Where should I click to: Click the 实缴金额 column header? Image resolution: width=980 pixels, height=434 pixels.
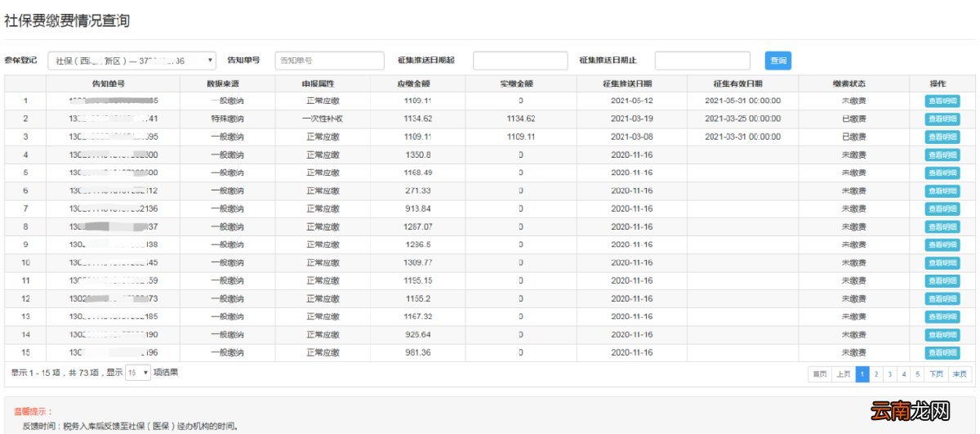pos(520,83)
